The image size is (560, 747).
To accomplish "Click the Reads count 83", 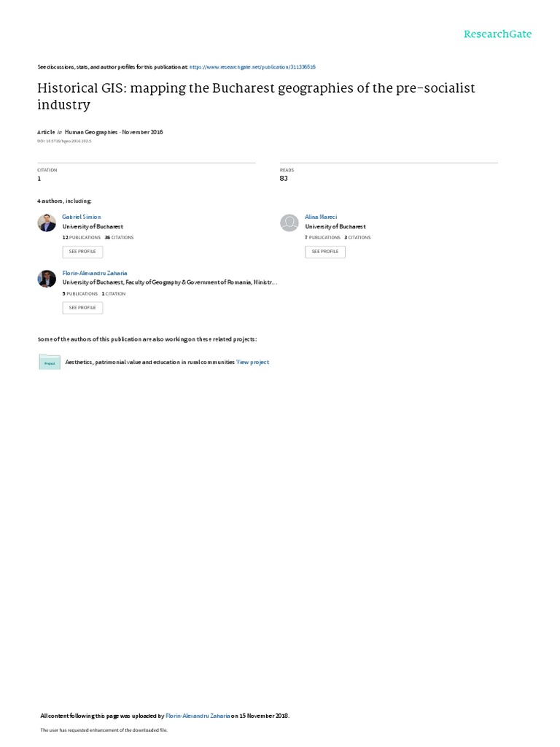I will click(x=284, y=178).
